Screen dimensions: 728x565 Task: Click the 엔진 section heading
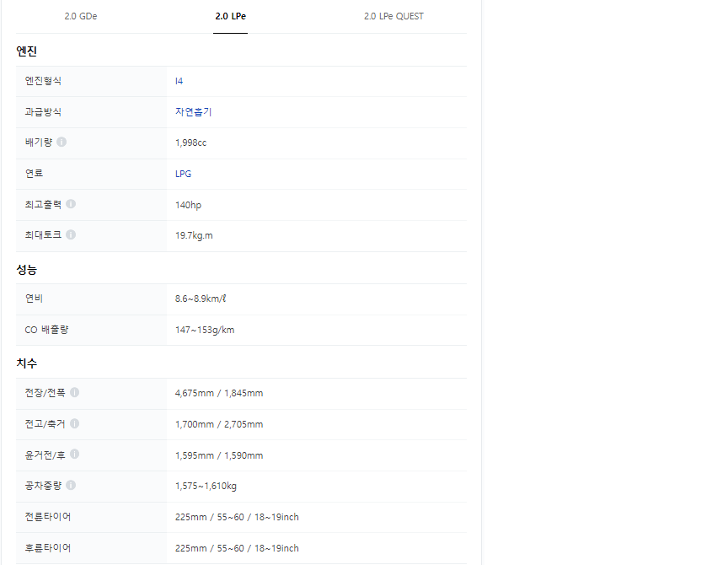pyautogui.click(x=26, y=51)
